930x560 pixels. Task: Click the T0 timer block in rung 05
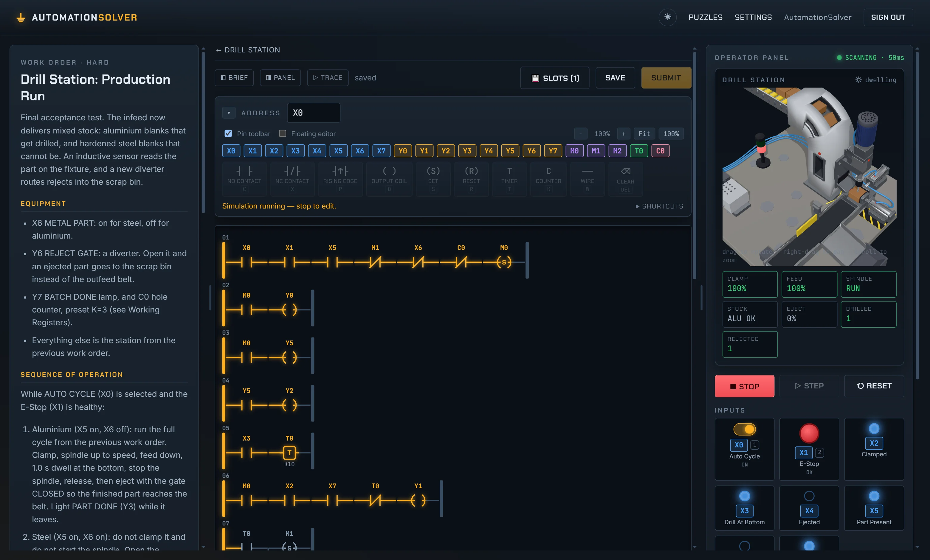click(289, 452)
